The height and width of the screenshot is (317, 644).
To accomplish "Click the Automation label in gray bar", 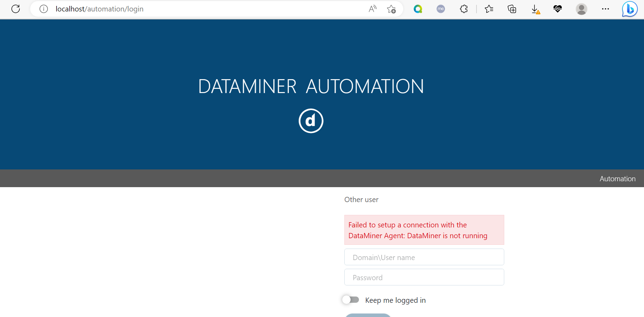I will (618, 178).
